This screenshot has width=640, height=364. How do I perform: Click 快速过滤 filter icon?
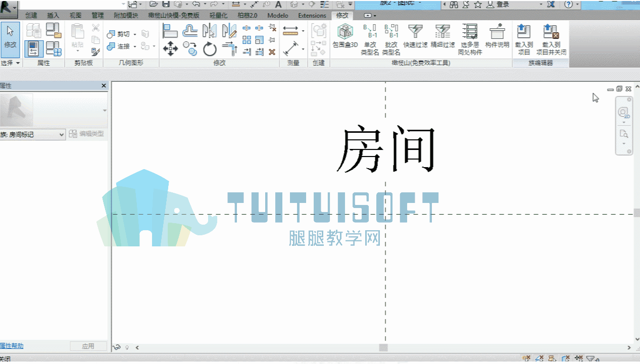pyautogui.click(x=415, y=36)
